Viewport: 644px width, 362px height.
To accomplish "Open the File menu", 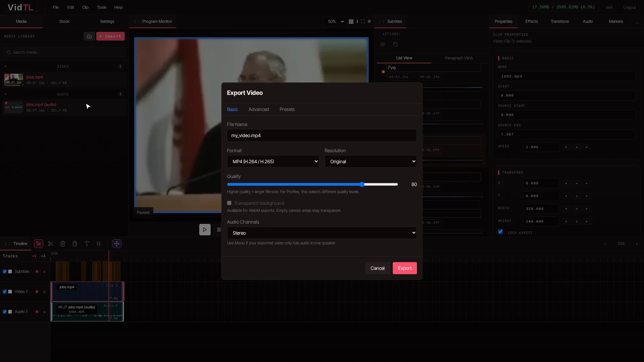I will coord(56,7).
